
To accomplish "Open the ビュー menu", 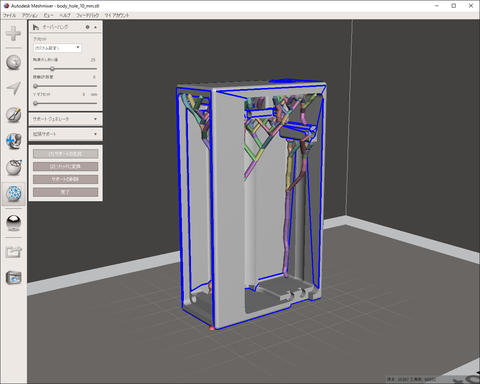I will click(48, 15).
